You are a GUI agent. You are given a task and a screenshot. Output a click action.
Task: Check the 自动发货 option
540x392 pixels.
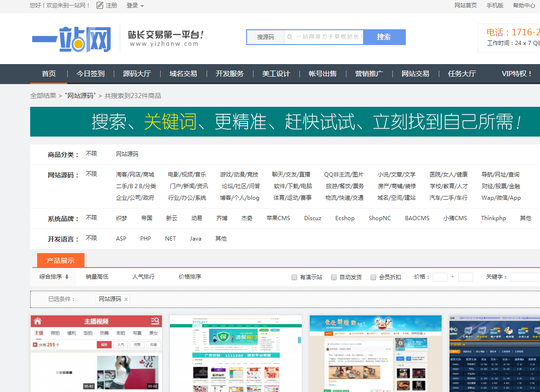334,277
